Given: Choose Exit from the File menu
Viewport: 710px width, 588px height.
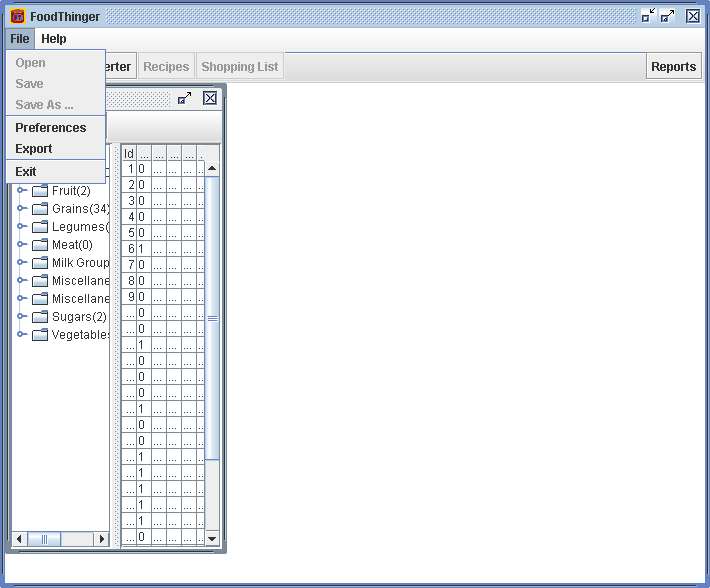Looking at the screenshot, I should 26,172.
